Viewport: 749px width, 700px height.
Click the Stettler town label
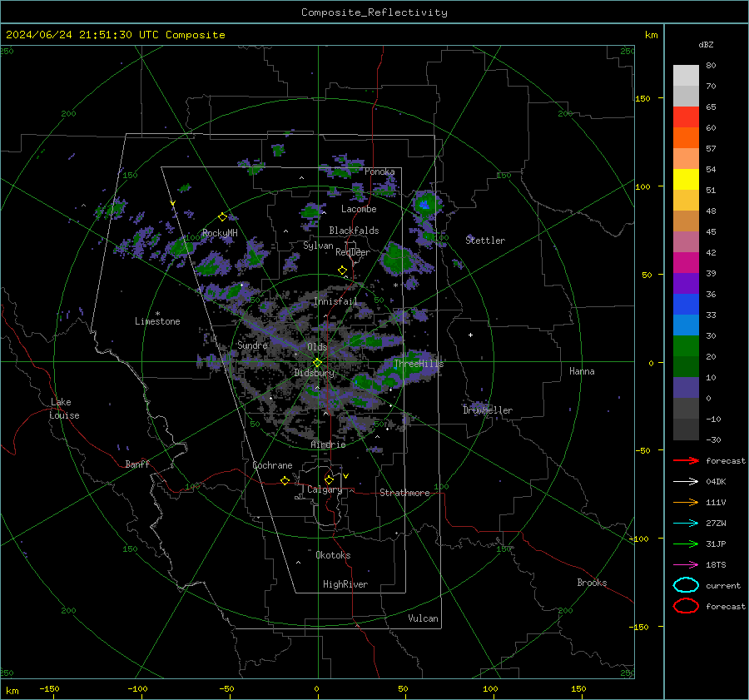[x=485, y=241]
